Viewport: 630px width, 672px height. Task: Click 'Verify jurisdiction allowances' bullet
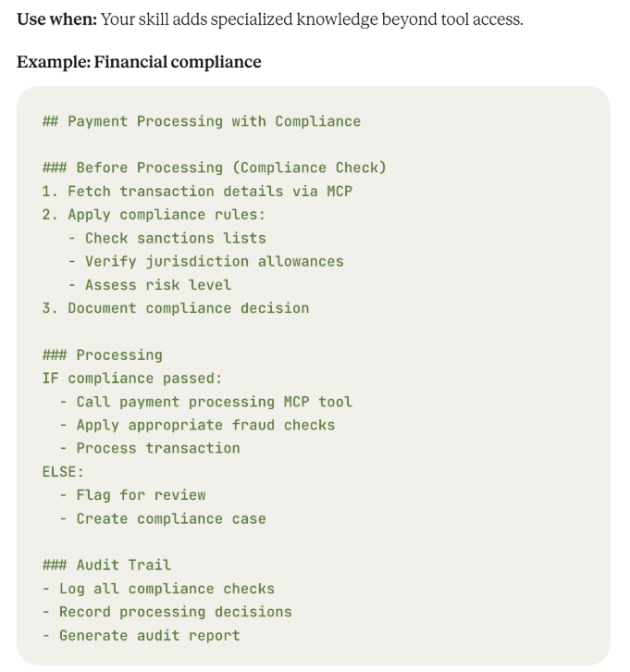205,261
